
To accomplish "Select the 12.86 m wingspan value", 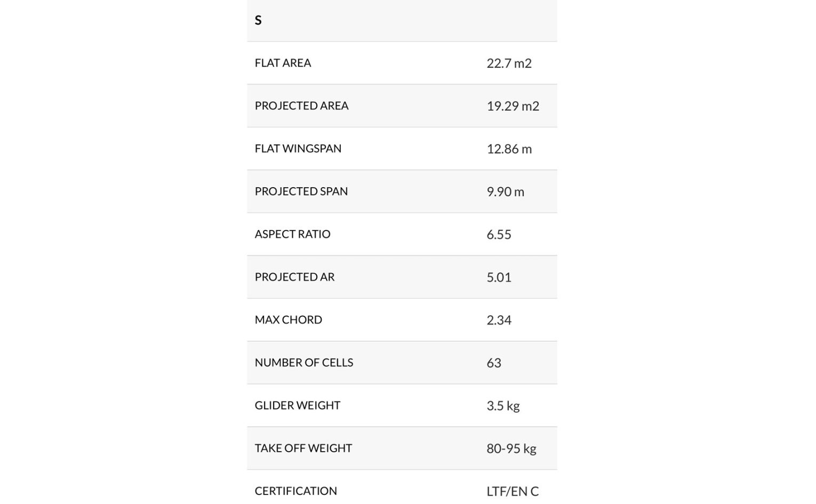I will (509, 149).
